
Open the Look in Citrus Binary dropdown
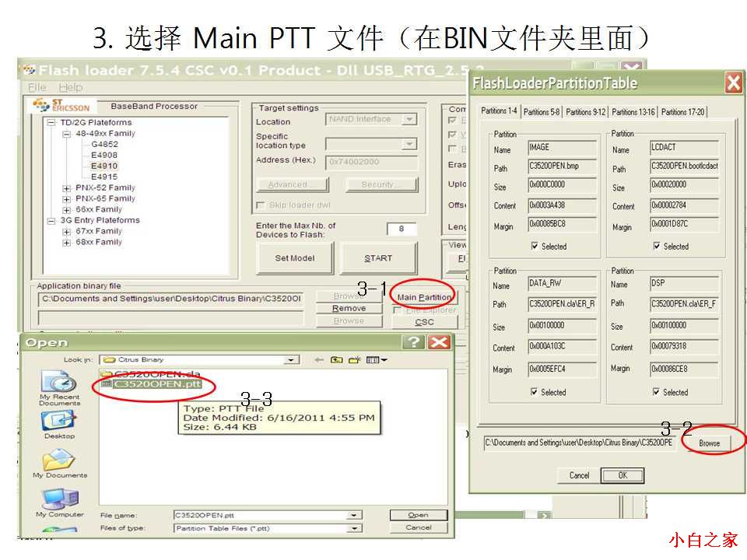(x=291, y=360)
